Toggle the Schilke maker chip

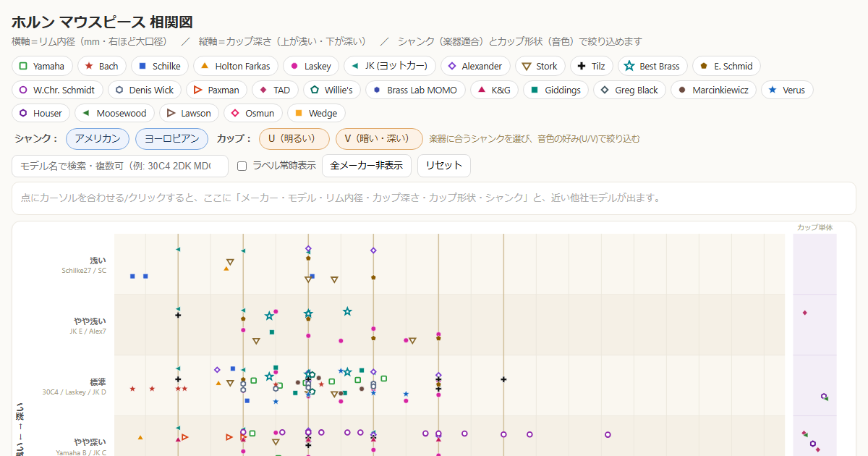point(161,66)
